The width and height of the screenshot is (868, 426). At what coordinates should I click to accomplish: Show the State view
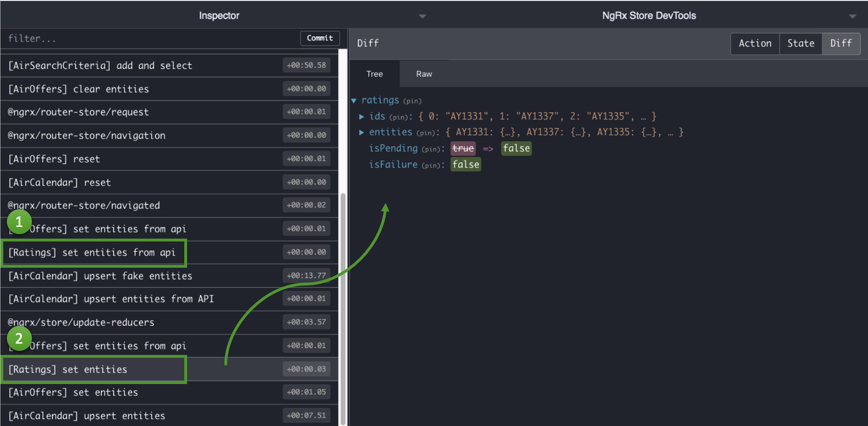[801, 44]
